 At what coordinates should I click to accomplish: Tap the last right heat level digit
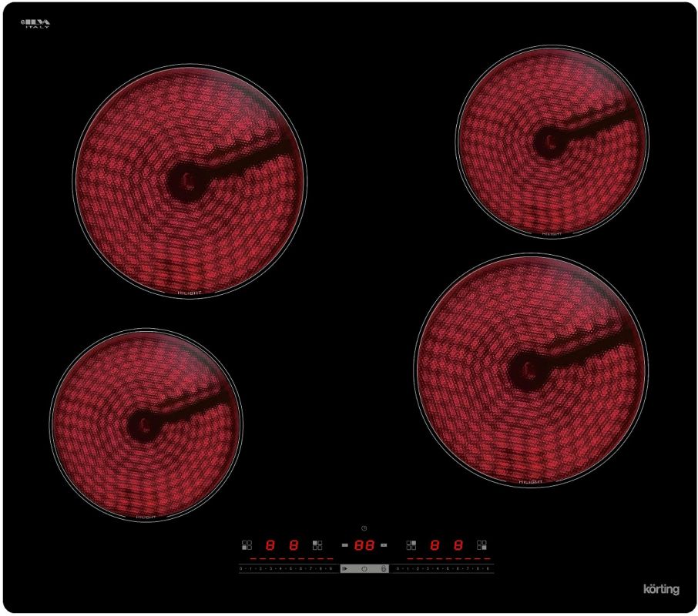458,544
